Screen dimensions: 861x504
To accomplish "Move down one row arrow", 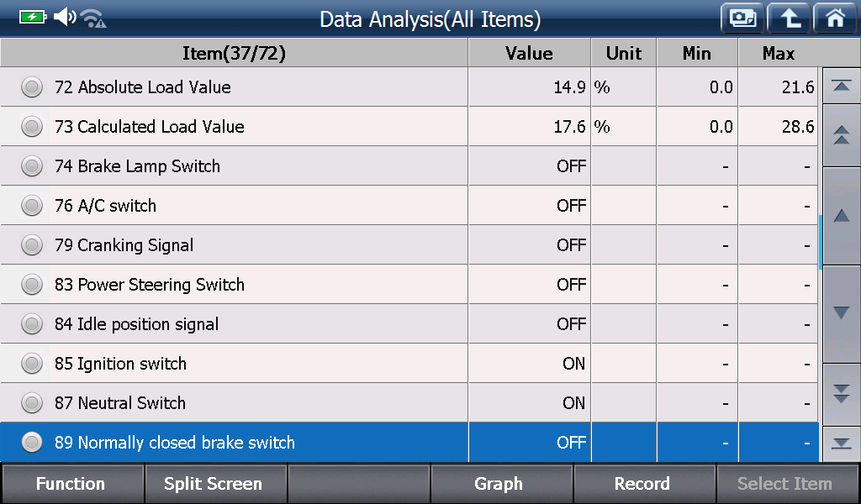I will (841, 313).
